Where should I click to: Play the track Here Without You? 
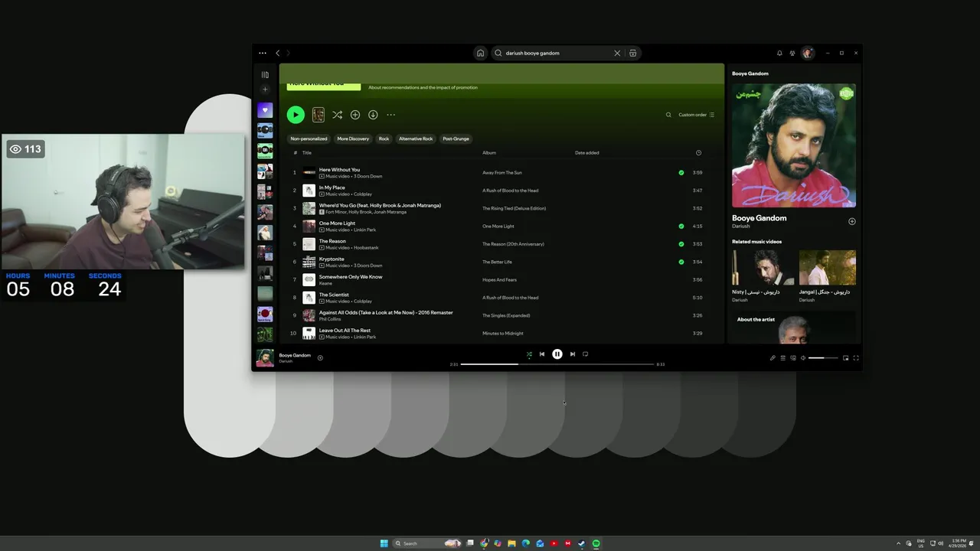[339, 170]
